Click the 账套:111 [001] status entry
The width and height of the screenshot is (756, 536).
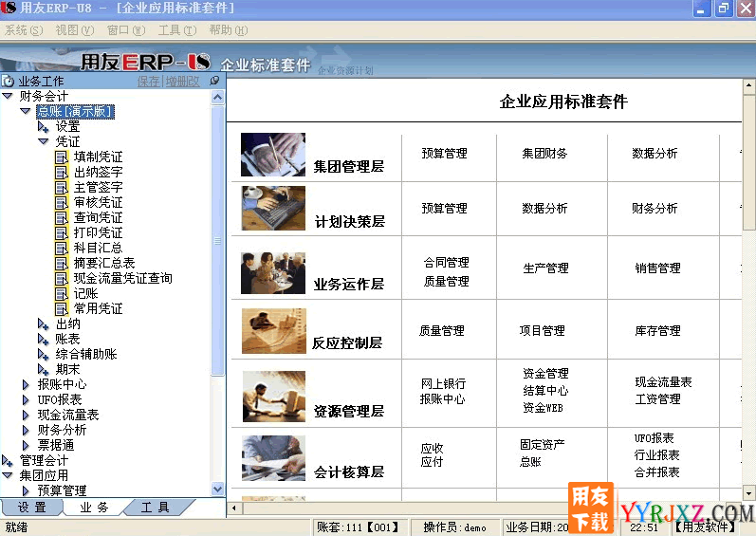coord(358,527)
